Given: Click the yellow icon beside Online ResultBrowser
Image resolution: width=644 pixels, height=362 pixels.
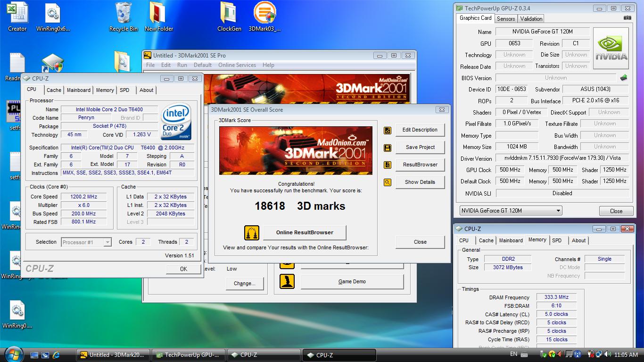Looking at the screenshot, I should click(x=252, y=232).
